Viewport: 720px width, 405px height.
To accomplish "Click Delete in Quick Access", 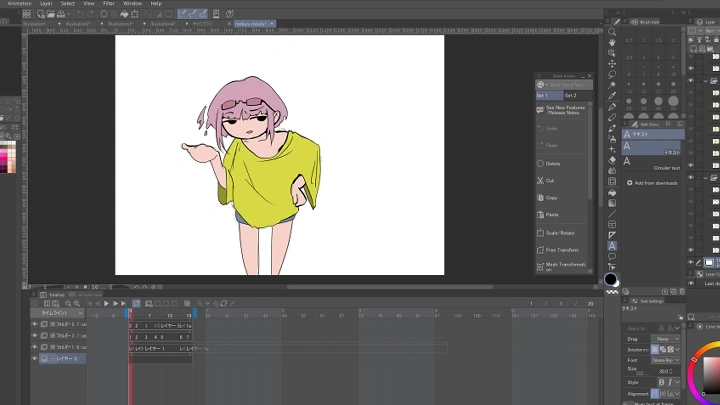I will coord(561,163).
